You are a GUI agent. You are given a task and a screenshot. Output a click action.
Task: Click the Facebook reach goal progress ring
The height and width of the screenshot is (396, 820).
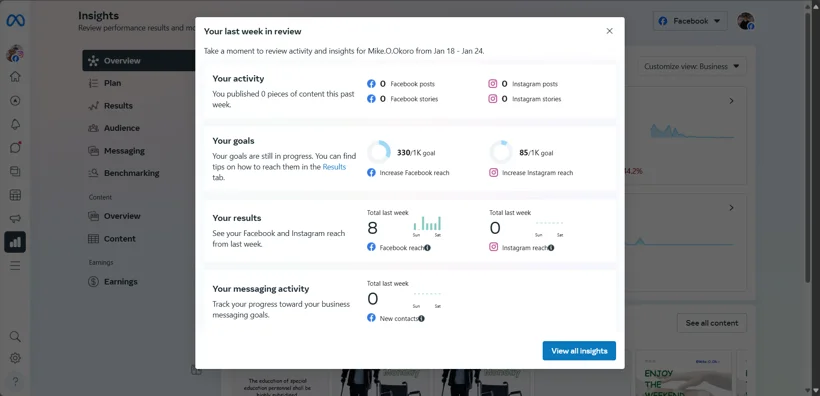tap(379, 152)
